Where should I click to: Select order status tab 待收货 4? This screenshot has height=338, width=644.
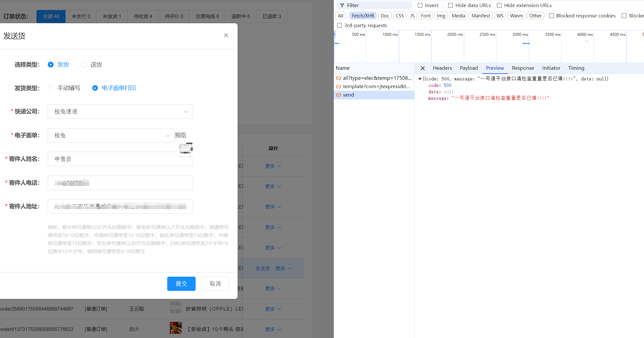[x=143, y=16]
